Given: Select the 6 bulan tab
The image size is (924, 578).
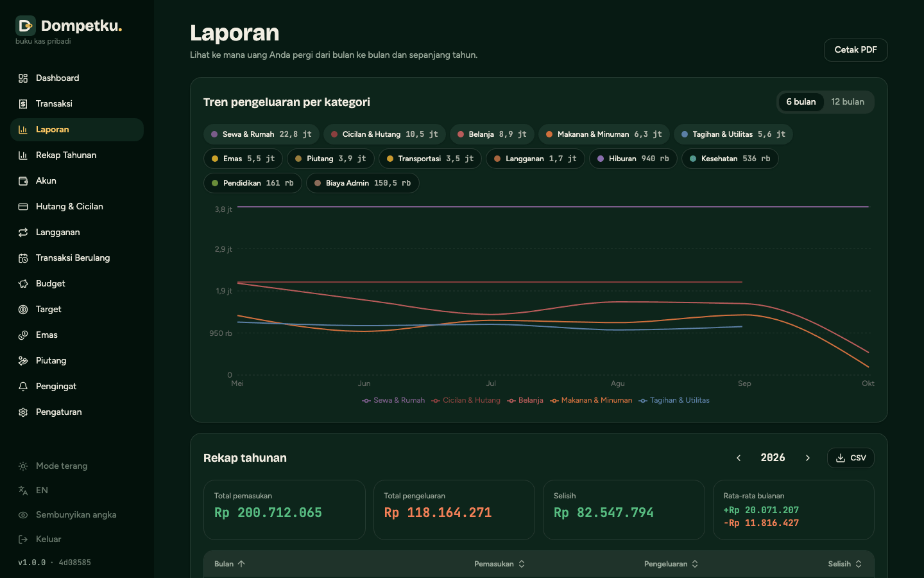Looking at the screenshot, I should click(x=801, y=102).
